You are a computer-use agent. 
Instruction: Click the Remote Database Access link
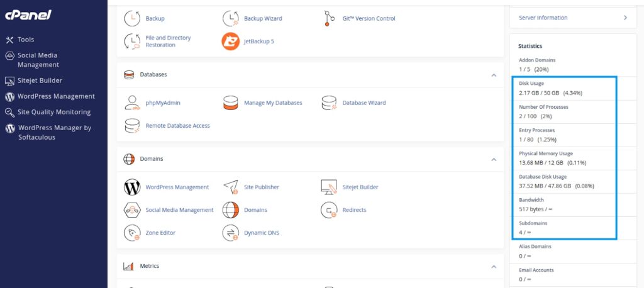tap(177, 126)
